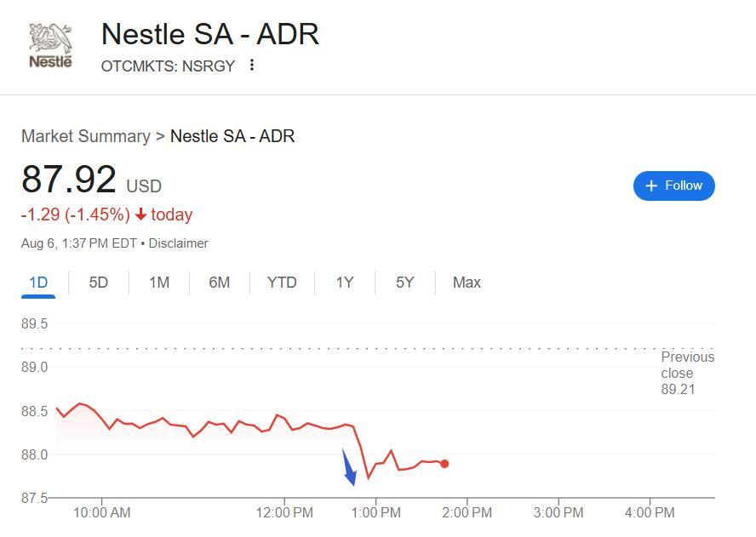756x537 pixels.
Task: Switch to the 5D chart range
Action: 99,283
